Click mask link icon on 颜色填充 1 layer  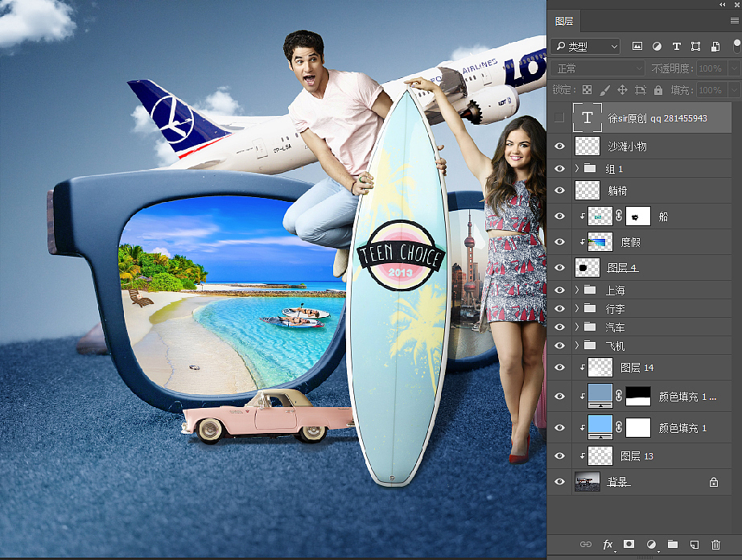[619, 427]
